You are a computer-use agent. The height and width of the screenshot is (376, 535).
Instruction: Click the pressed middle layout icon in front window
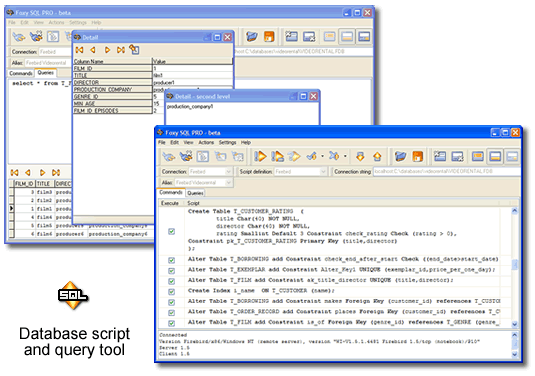click(495, 157)
